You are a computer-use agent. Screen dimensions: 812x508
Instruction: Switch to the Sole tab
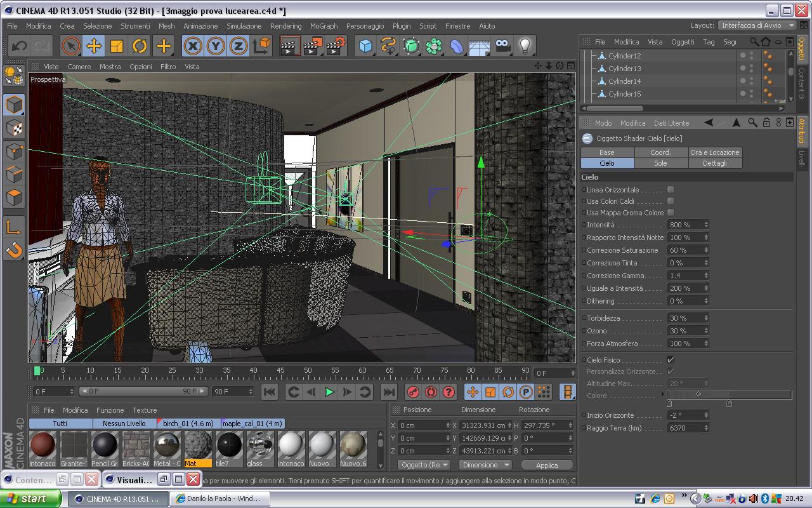[x=660, y=163]
